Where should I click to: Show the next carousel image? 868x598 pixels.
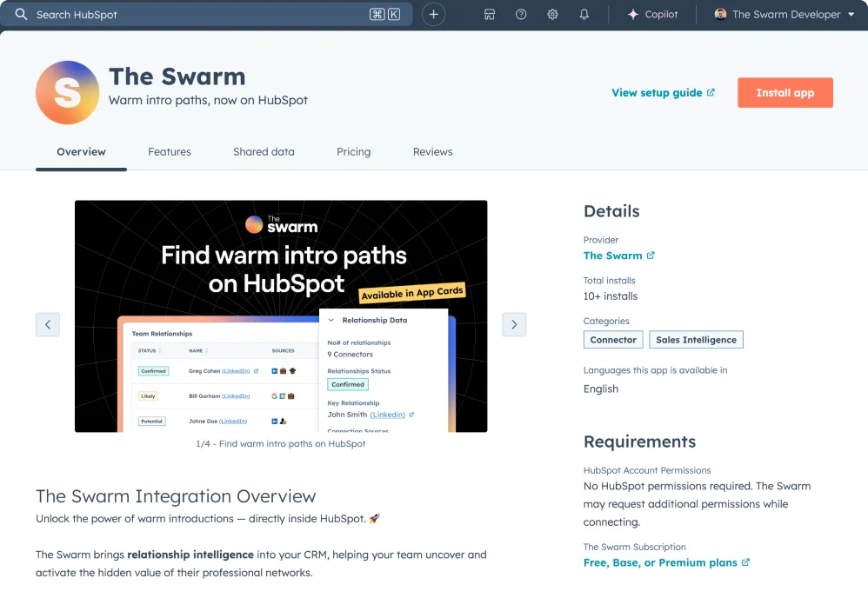tap(514, 325)
